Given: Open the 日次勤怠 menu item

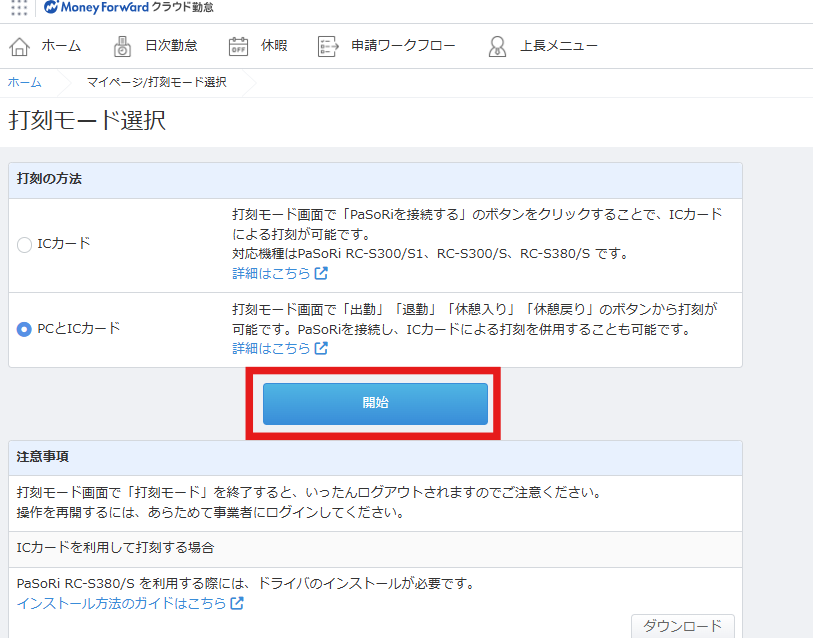Looking at the screenshot, I should [x=170, y=46].
